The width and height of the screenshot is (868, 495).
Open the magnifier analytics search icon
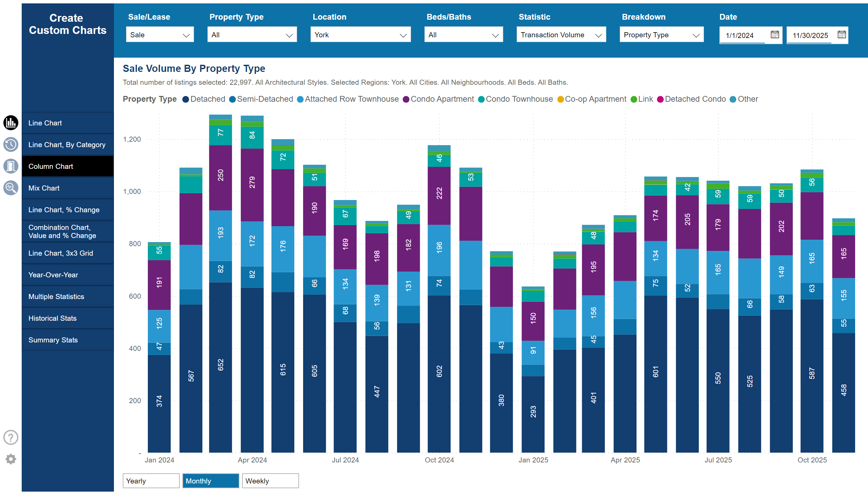tap(11, 188)
